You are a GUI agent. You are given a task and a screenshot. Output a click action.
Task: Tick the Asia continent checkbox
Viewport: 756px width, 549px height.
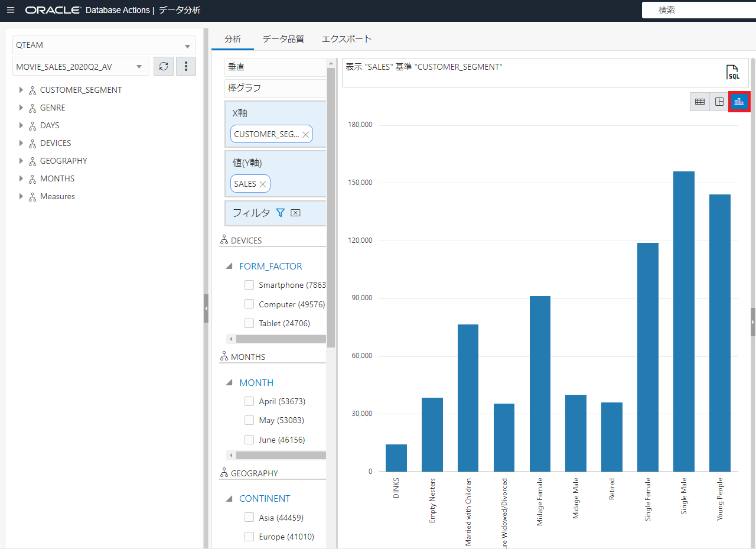249,518
